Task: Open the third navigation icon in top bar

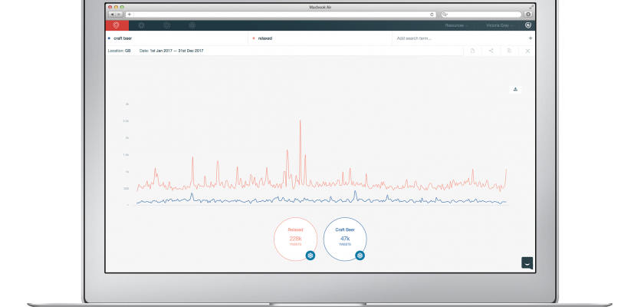Action: [x=167, y=25]
